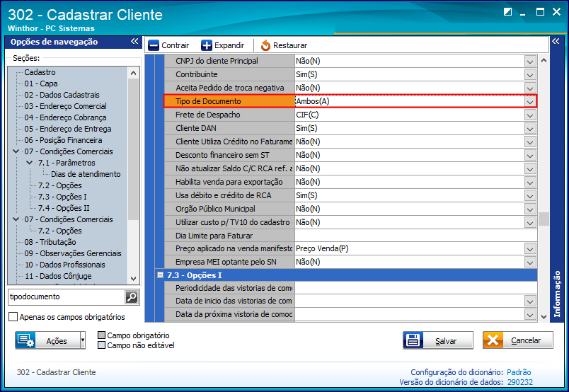Open CNPJ do cliente Principal dropdown
This screenshot has height=392, width=569.
(530, 62)
